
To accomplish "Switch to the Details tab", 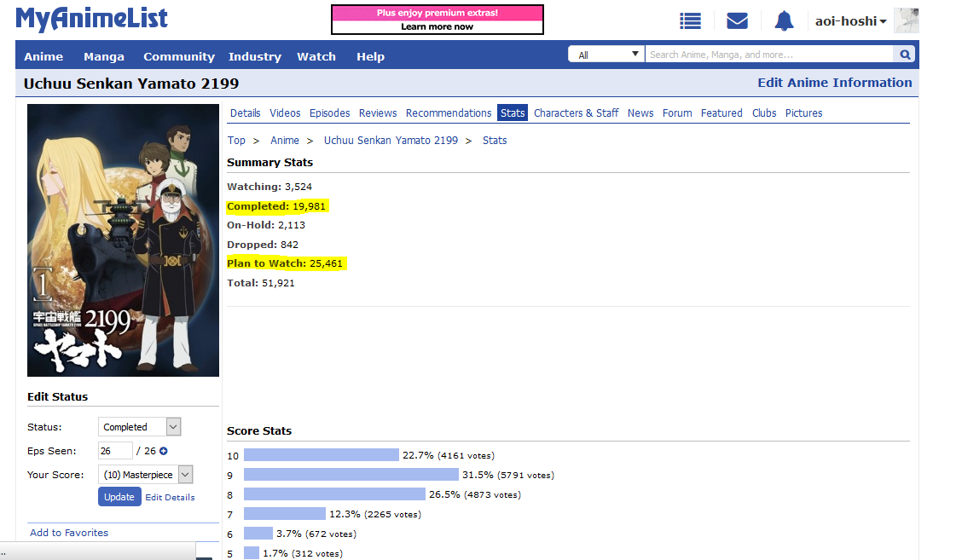I will pos(246,113).
